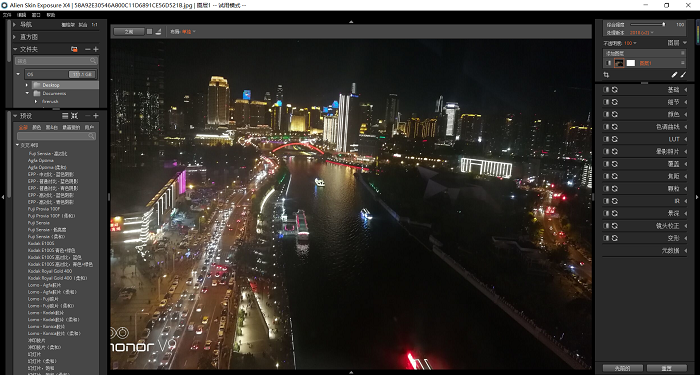Switch presets panel to list view
The height and width of the screenshot is (375, 700).
click(x=65, y=116)
